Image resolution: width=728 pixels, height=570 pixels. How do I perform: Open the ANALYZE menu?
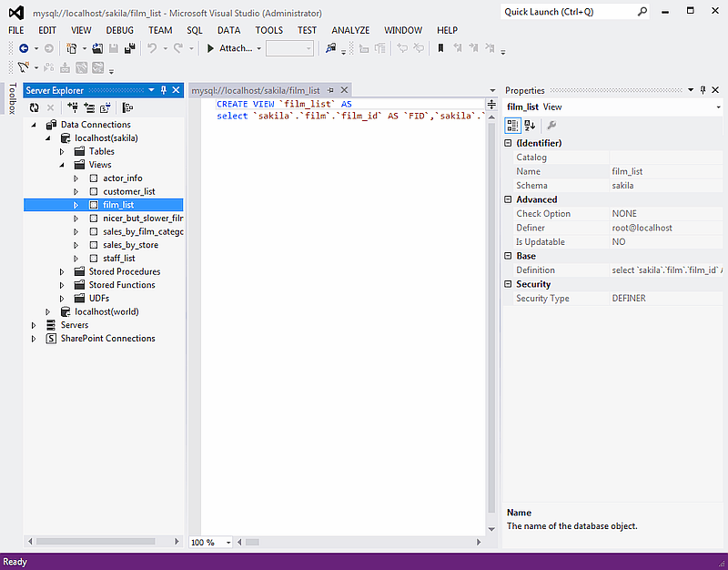point(350,30)
